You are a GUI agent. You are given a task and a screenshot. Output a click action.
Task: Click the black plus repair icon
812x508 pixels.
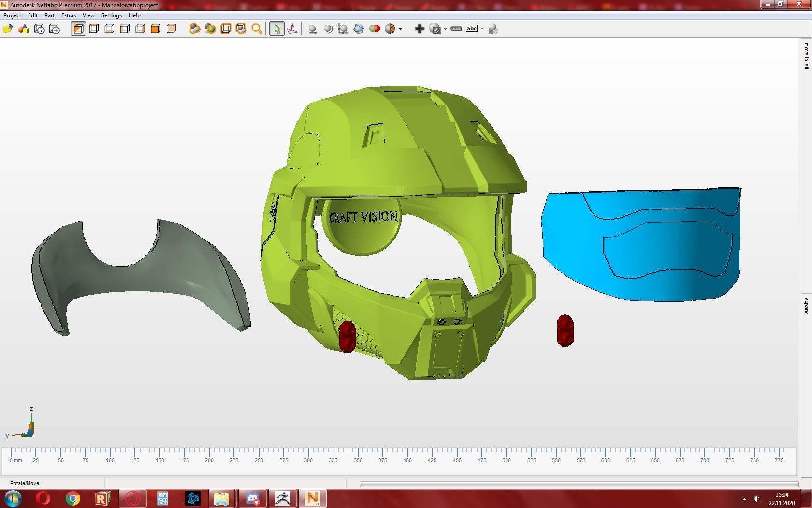pyautogui.click(x=420, y=29)
